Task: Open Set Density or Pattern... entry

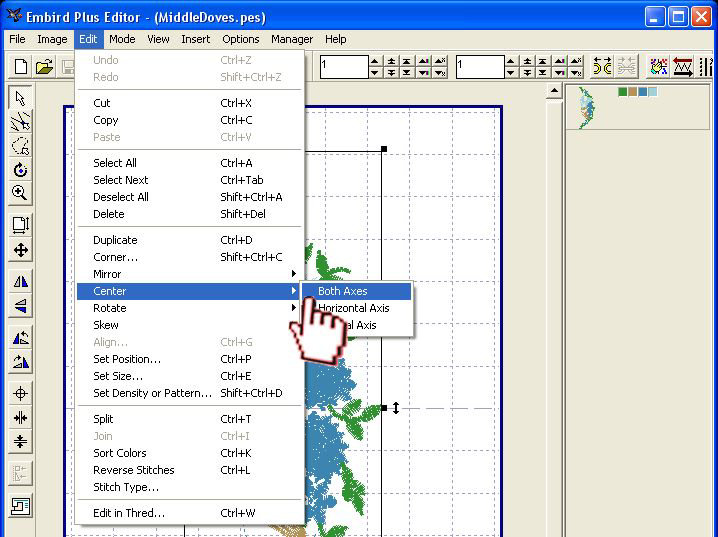Action: 190,393
